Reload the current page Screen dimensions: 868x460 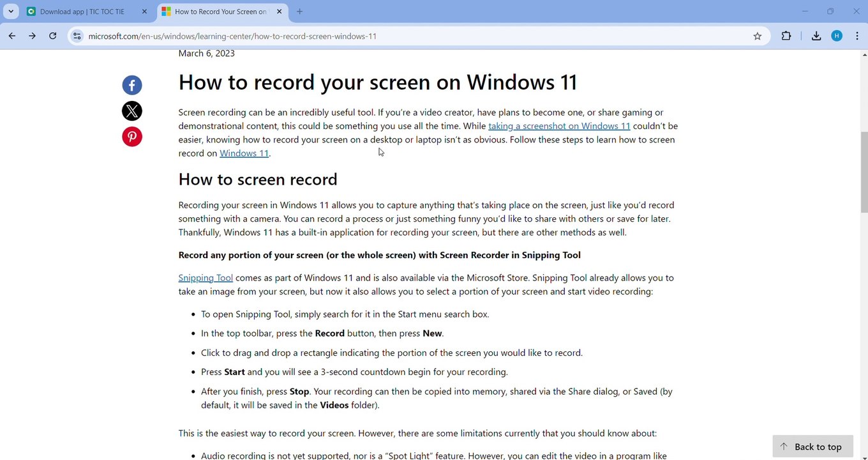53,36
